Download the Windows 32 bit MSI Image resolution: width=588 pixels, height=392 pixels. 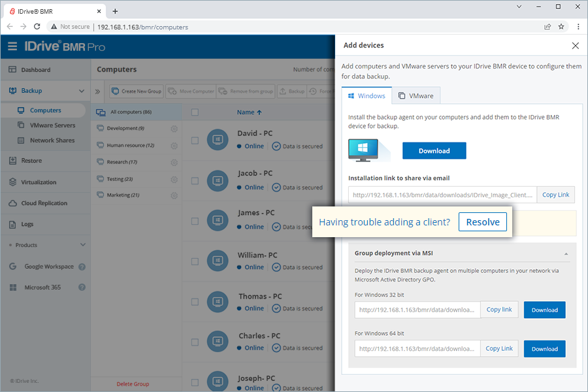(x=544, y=310)
